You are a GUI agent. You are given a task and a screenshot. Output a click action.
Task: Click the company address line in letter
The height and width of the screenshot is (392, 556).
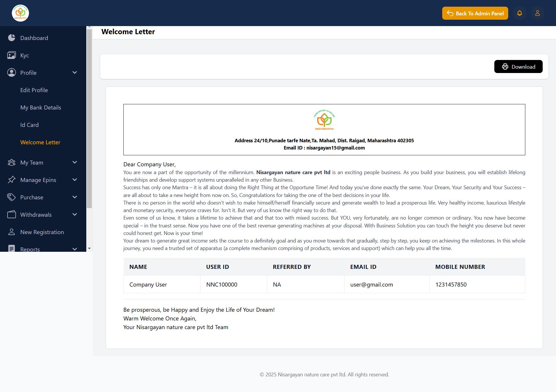(324, 141)
